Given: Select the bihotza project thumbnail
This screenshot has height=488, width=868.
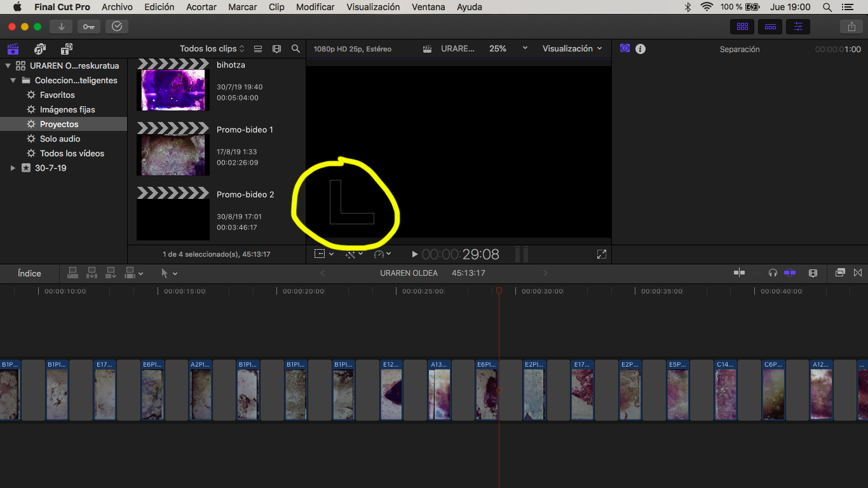Looking at the screenshot, I should tap(173, 85).
